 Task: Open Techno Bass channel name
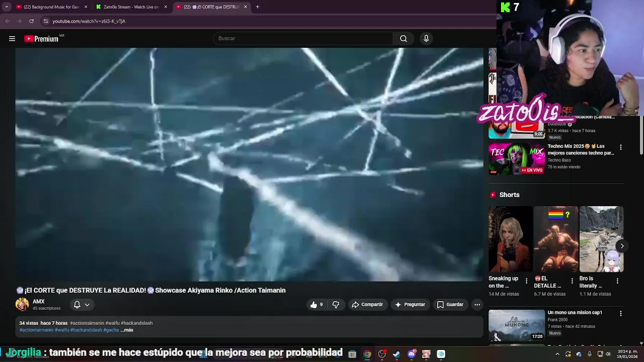(x=559, y=160)
